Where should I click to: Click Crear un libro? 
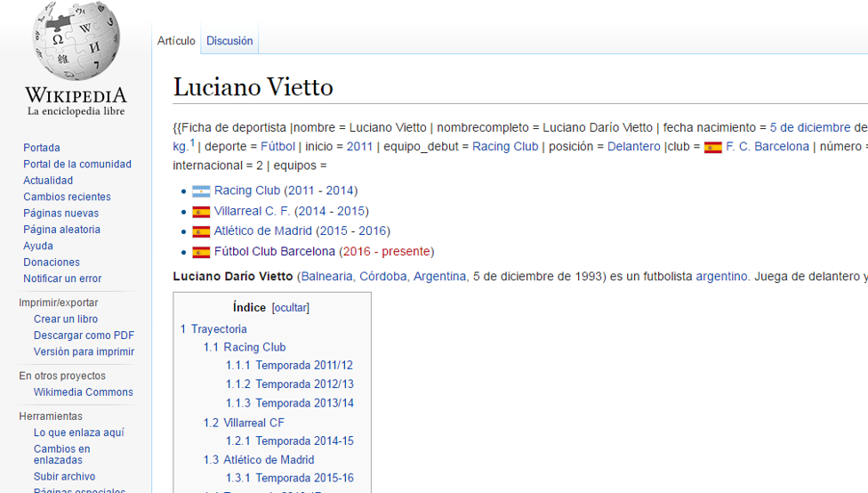coord(66,319)
